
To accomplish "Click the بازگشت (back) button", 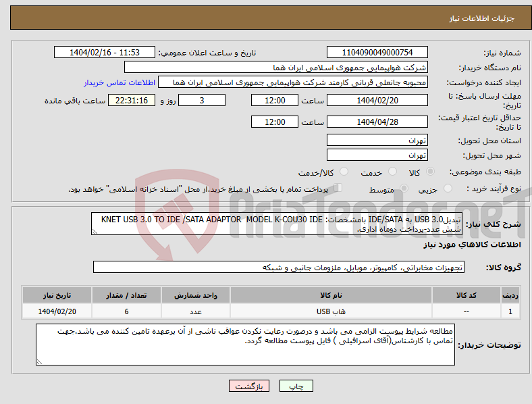I will point(249,386).
